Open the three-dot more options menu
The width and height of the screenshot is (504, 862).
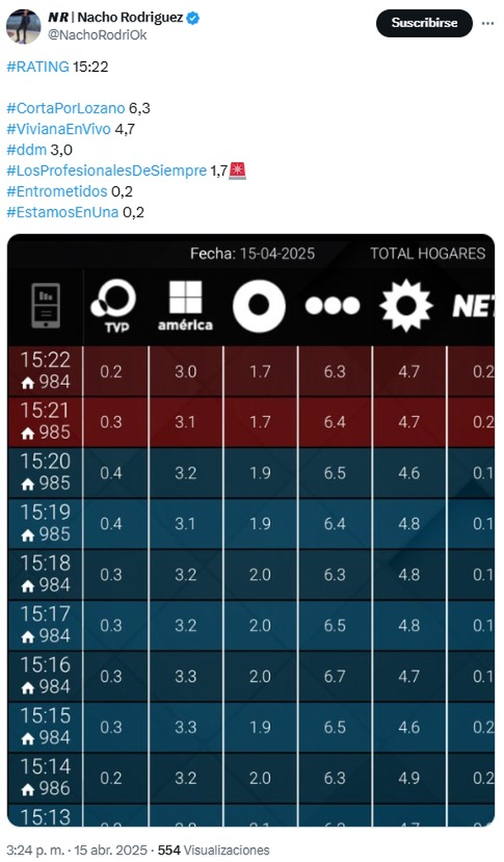(x=488, y=23)
